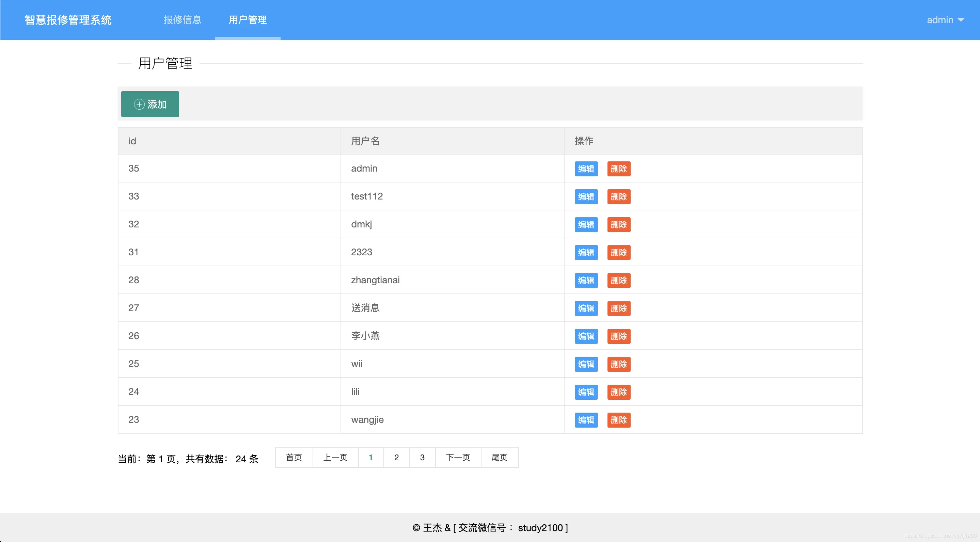The width and height of the screenshot is (980, 542).
Task: Go to page 2 in pagination
Action: click(x=396, y=458)
